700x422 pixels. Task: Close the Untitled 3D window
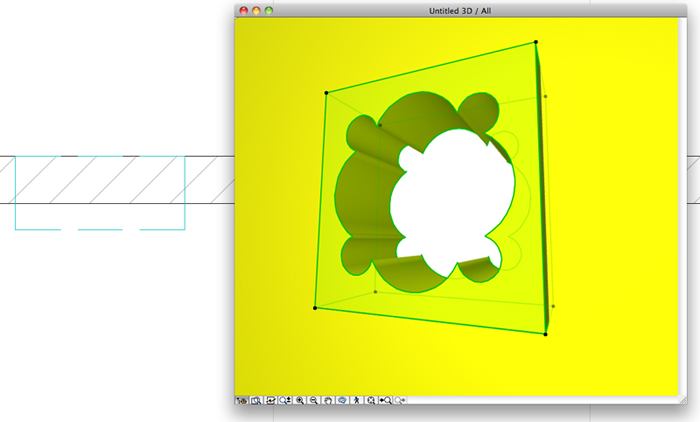click(244, 11)
